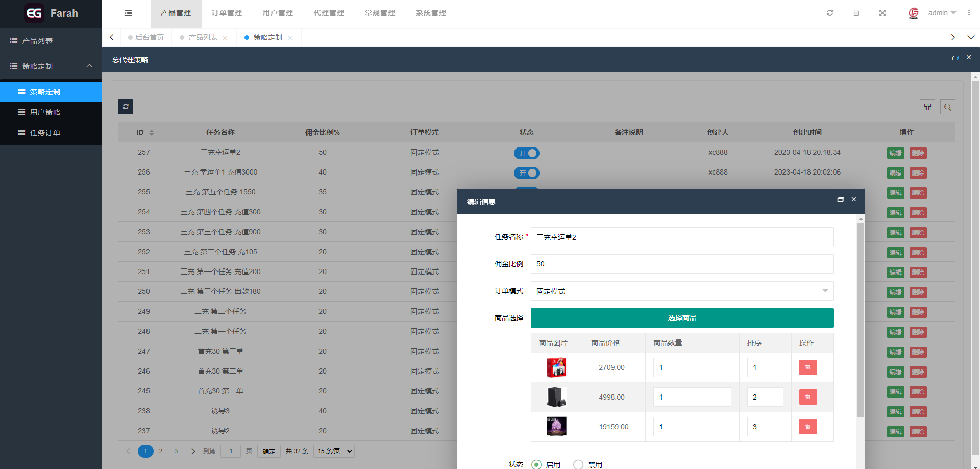
Task: Toggle status switch for task 257
Action: 526,153
